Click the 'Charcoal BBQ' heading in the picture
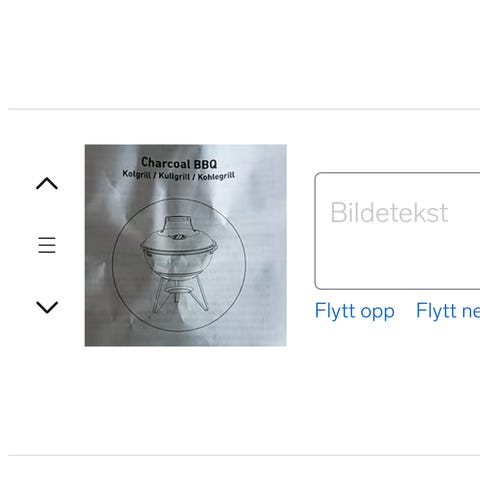 tap(179, 163)
